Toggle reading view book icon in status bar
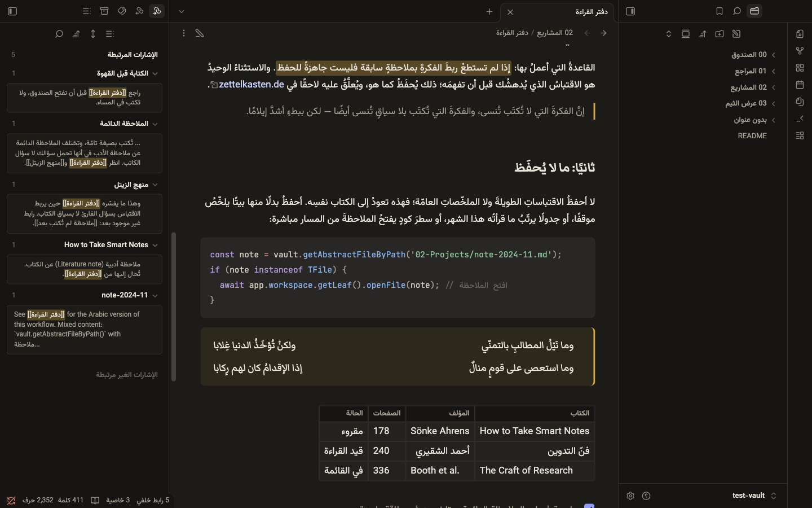 95,500
